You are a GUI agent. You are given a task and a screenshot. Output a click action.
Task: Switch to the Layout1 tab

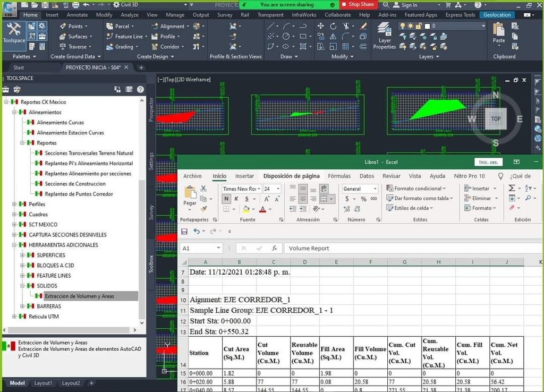(x=43, y=383)
